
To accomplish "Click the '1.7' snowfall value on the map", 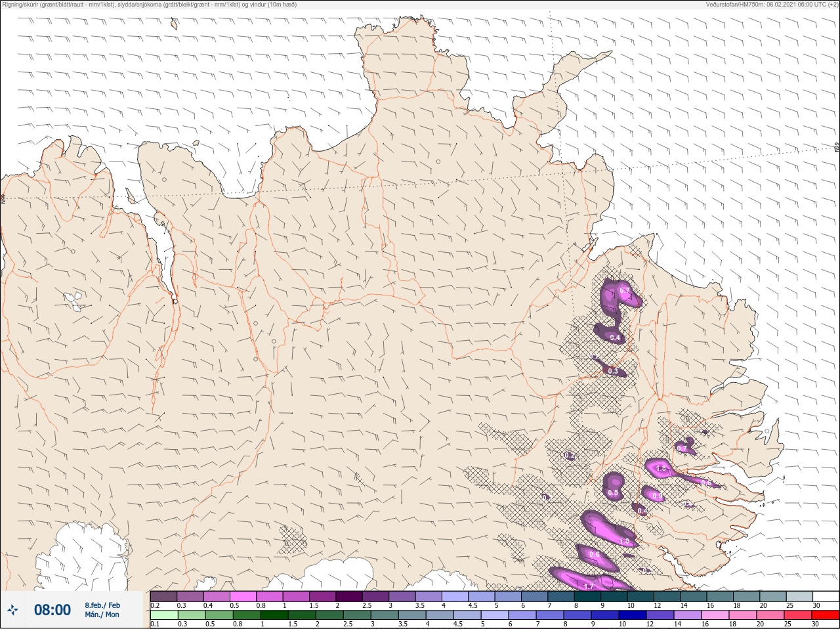I will pyautogui.click(x=589, y=586).
